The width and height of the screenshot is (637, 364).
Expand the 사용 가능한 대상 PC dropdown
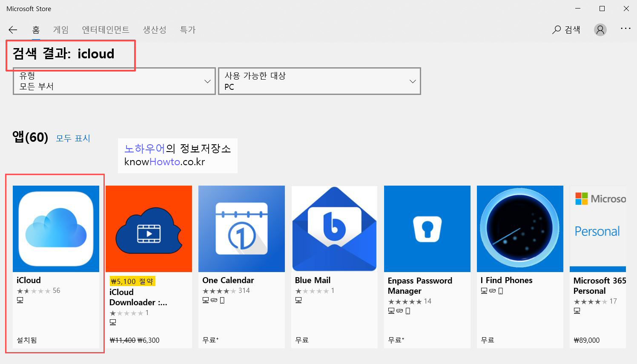pos(319,81)
